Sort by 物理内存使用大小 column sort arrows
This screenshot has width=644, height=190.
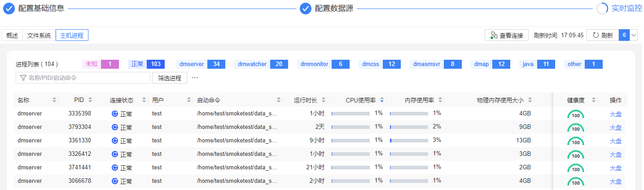click(530, 100)
